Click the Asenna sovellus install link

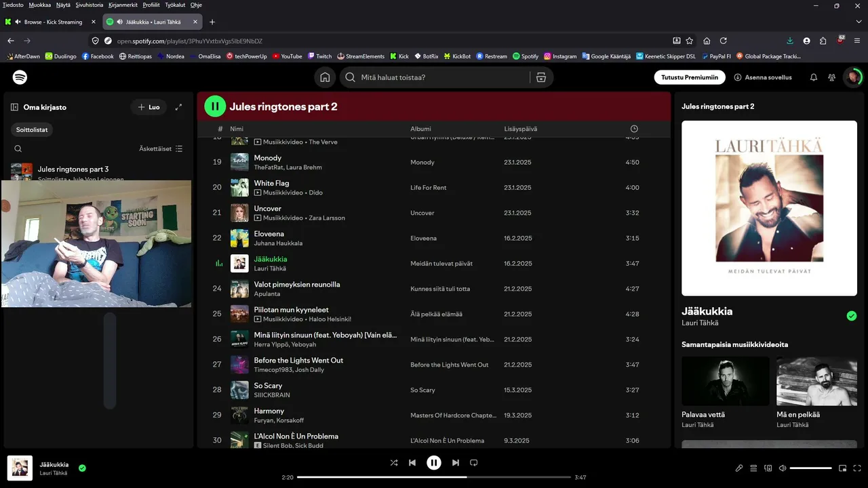pyautogui.click(x=763, y=77)
